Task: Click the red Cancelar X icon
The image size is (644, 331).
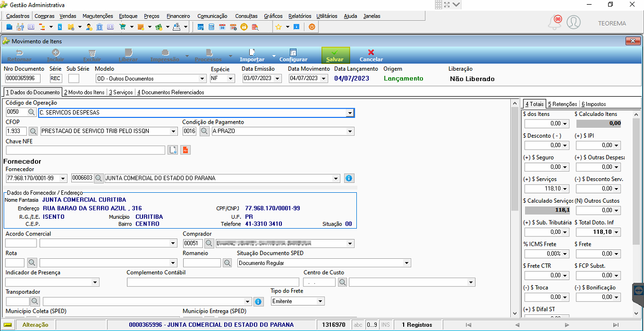Action: pyautogui.click(x=371, y=52)
